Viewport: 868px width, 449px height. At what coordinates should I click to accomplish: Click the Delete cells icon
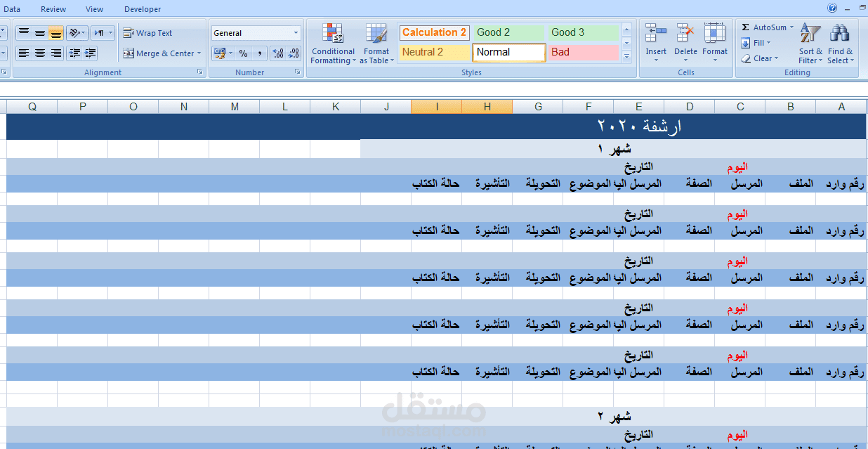(x=685, y=33)
